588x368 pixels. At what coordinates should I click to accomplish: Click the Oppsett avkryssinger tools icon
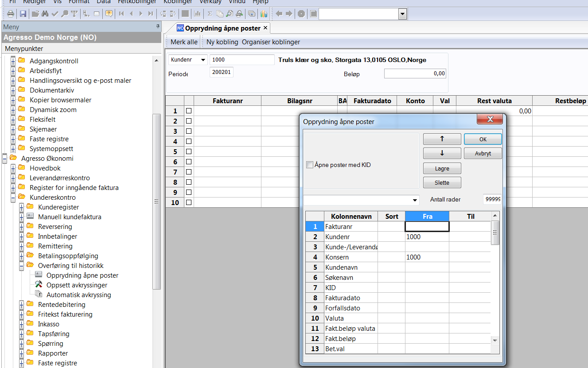[39, 285]
